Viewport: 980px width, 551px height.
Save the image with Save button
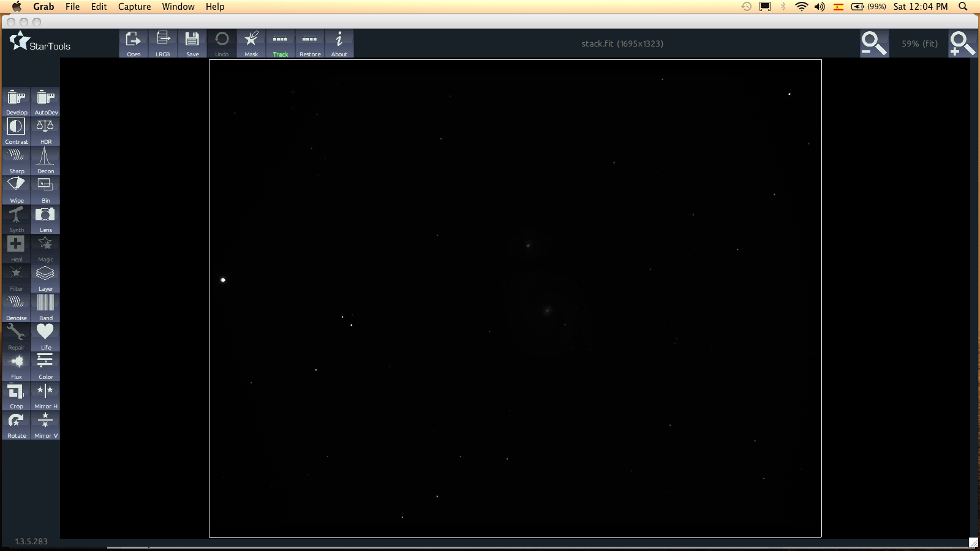(192, 43)
